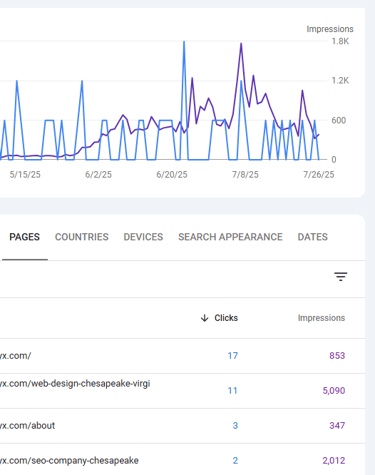Open the SEARCH APPEARANCE tab
This screenshot has width=375, height=475.
pos(230,237)
